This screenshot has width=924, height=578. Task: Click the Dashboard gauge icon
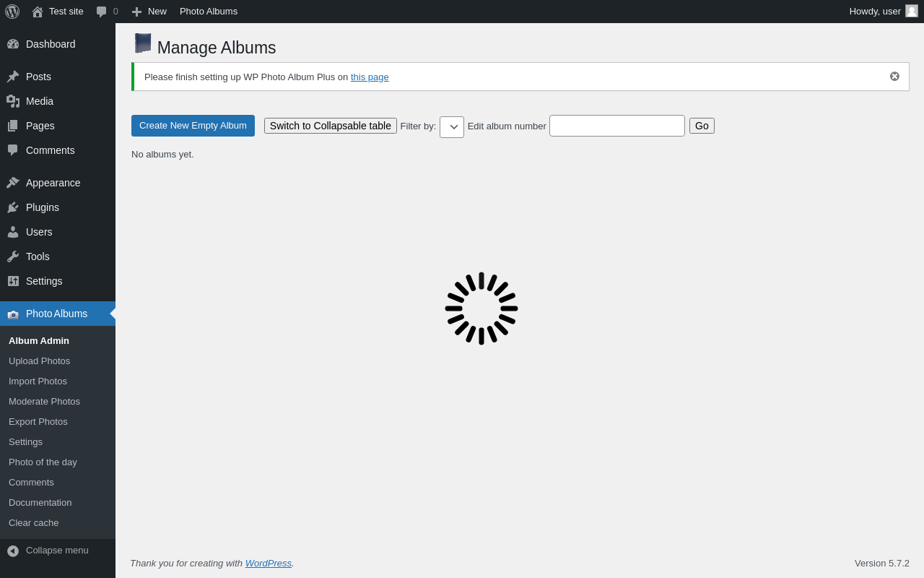(13, 44)
